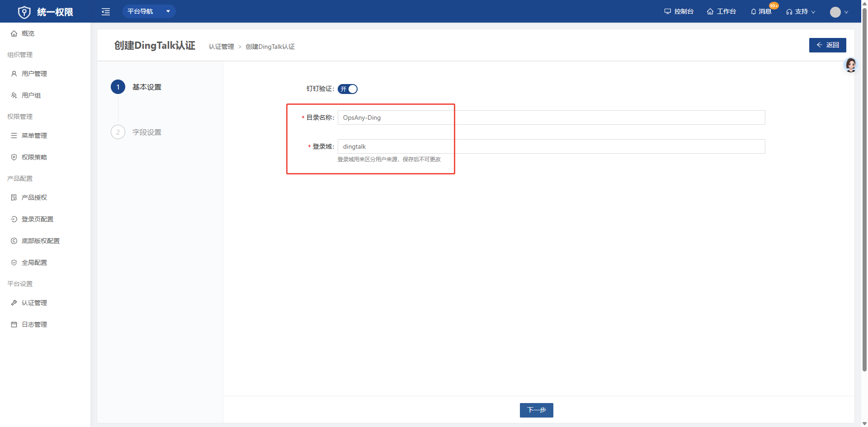Open 工作台 from the top bar
Screen dimensions: 868x427
click(722, 12)
